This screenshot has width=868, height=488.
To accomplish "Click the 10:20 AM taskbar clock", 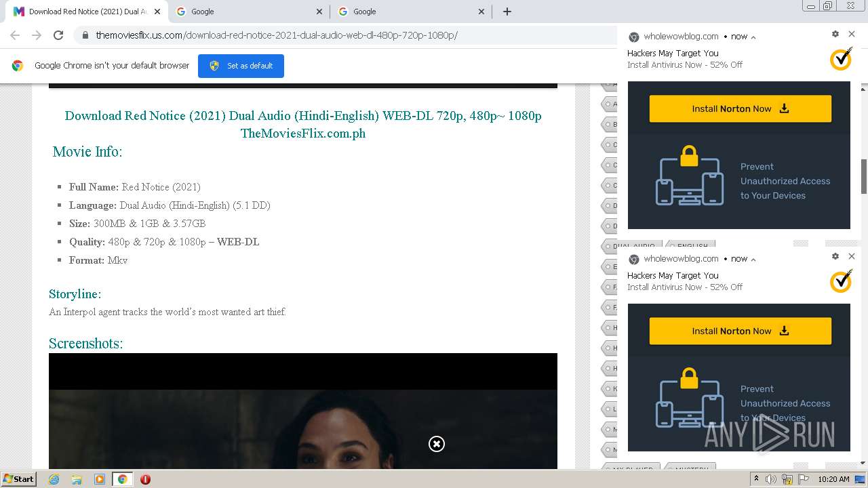I will pyautogui.click(x=833, y=479).
